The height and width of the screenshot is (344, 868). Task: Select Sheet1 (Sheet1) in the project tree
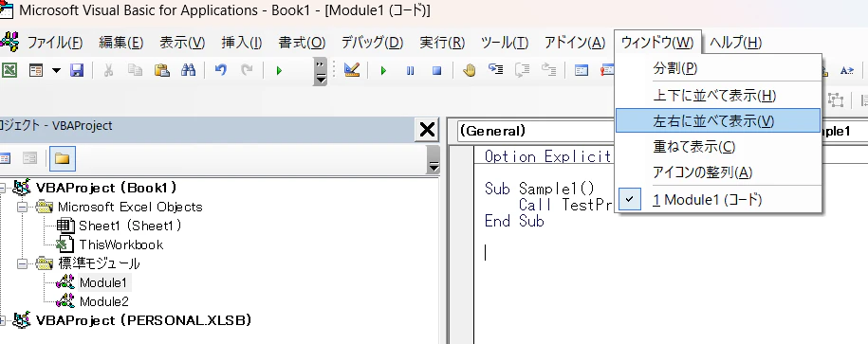pos(130,226)
